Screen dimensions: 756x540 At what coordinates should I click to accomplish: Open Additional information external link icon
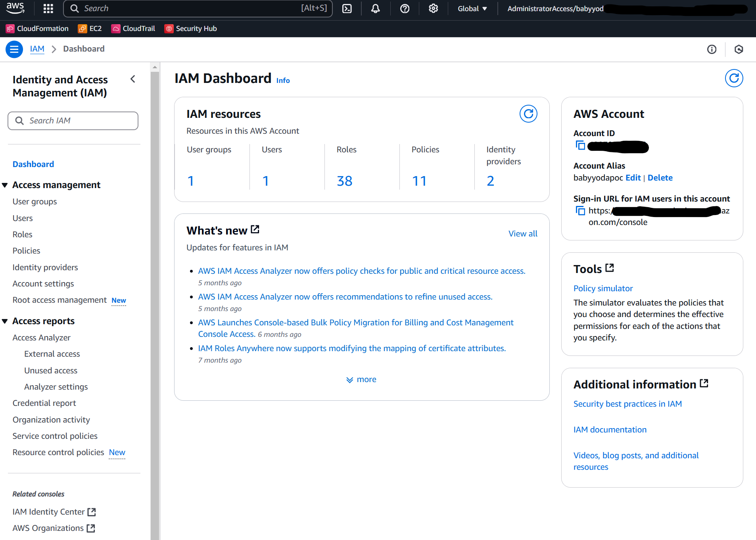[704, 383]
